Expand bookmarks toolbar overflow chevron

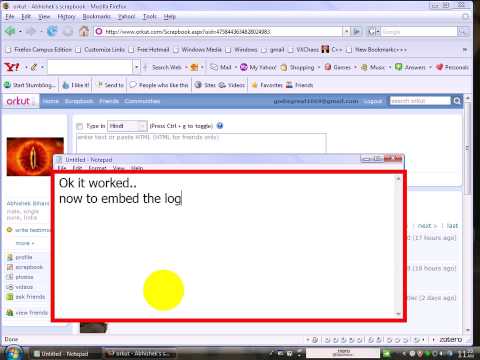tap(465, 50)
